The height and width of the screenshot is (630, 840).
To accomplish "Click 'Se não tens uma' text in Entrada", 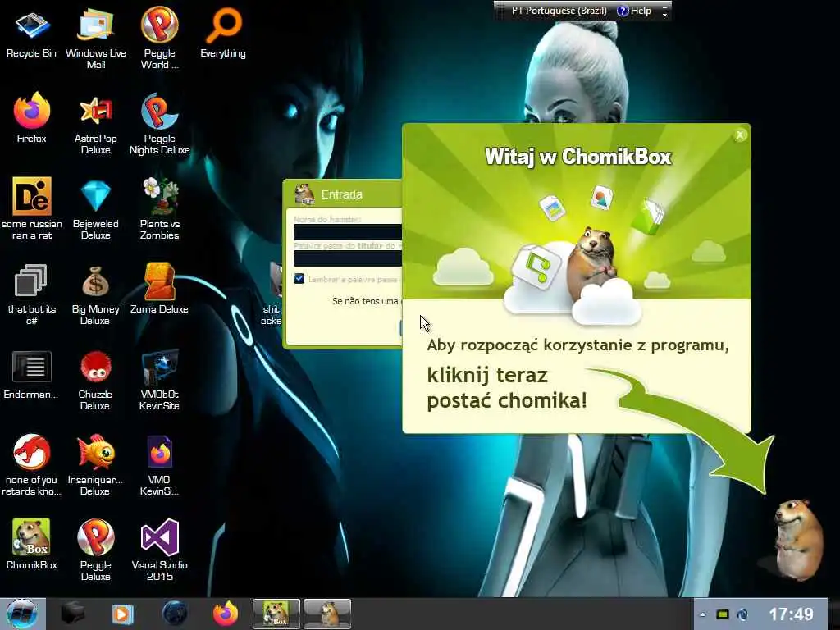I will 365,301.
